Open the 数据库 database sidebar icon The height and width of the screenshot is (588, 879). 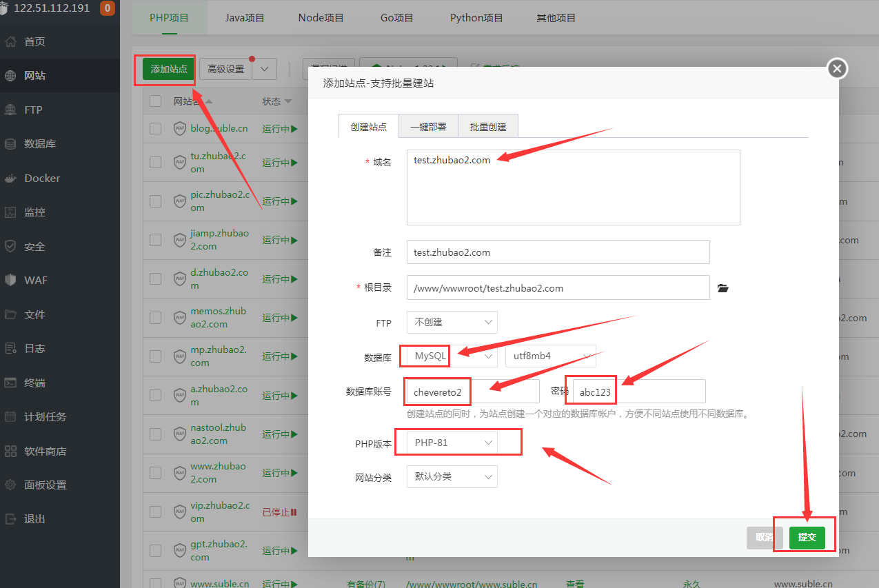click(10, 144)
